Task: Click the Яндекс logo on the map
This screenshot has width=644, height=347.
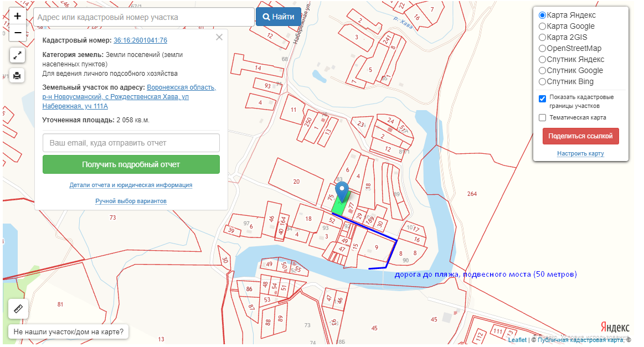Action: pos(615,327)
